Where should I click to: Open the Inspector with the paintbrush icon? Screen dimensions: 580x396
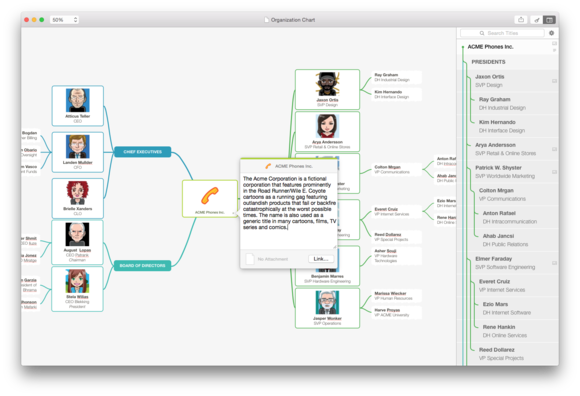pyautogui.click(x=536, y=20)
